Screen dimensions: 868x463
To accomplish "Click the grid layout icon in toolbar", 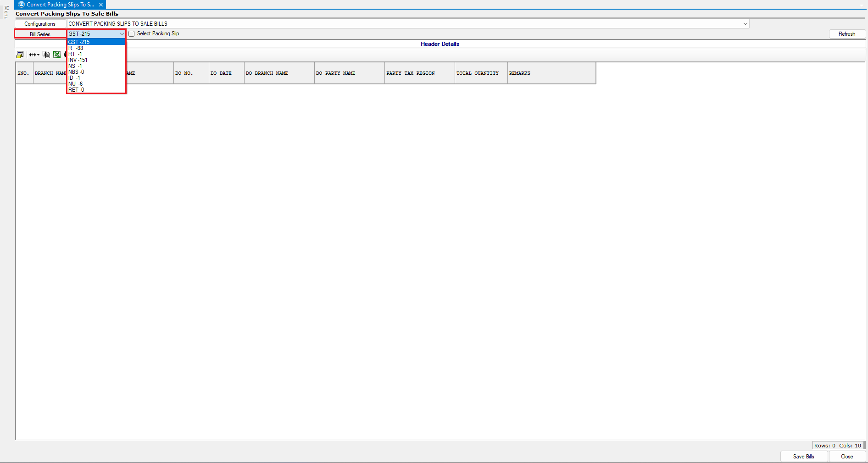I will [20, 55].
